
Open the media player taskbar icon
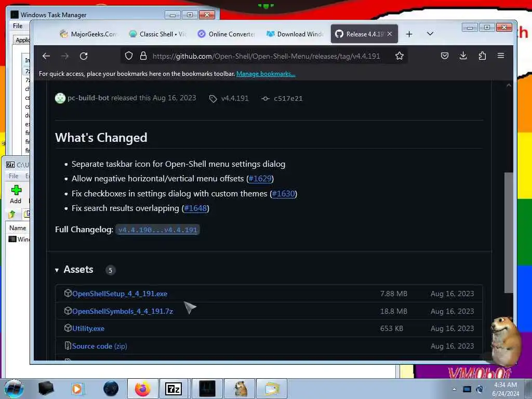[x=77, y=389]
